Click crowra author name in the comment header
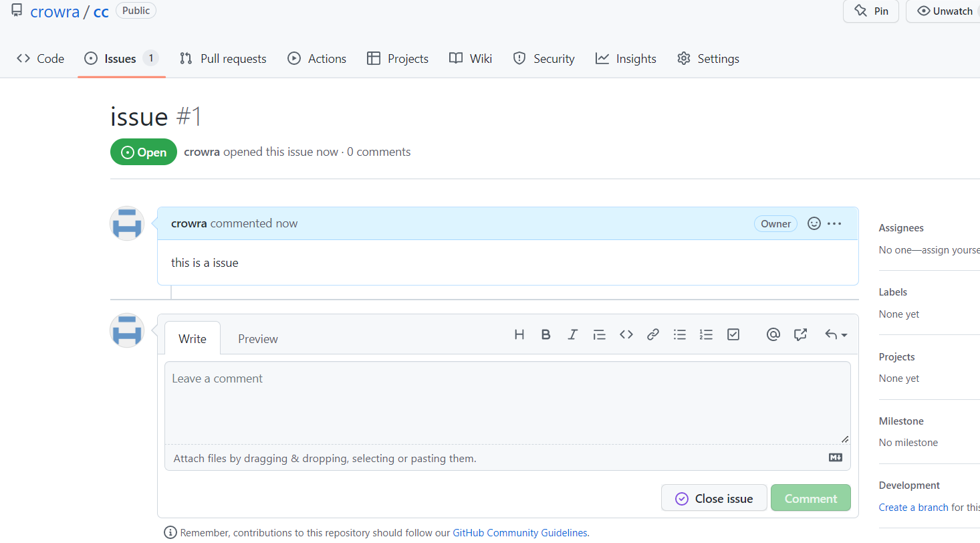The height and width of the screenshot is (543, 980). [189, 223]
